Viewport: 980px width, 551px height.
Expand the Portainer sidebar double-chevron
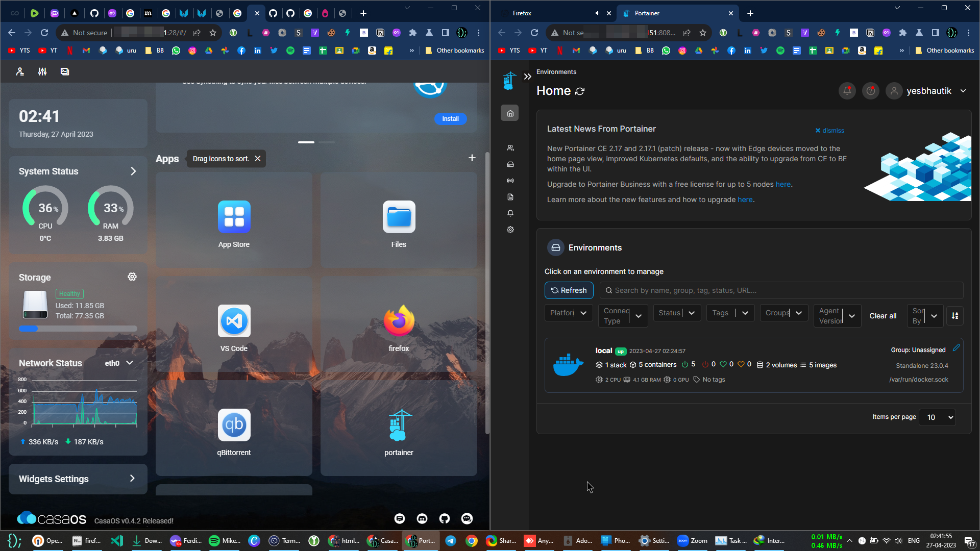(527, 77)
